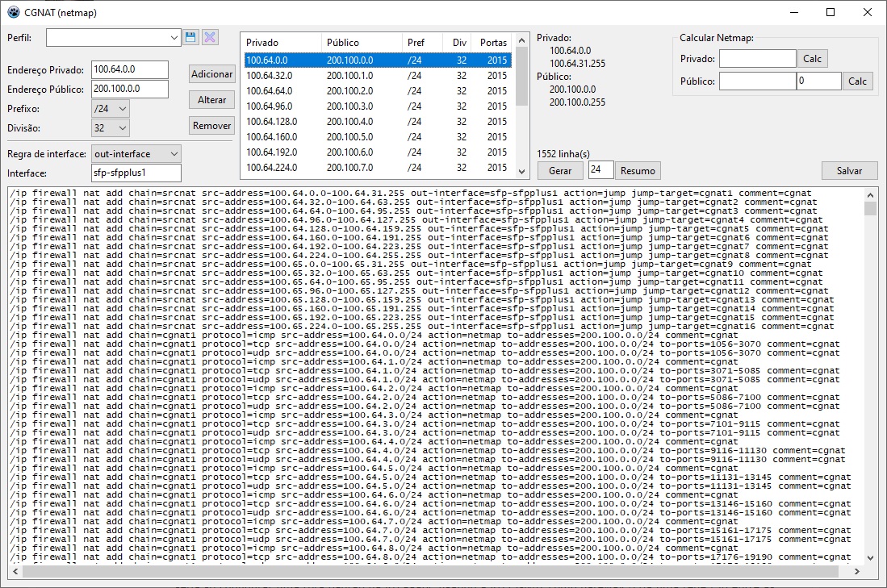The image size is (887, 588).
Task: Click the Privado field in Calcular Netmap
Action: coord(757,59)
